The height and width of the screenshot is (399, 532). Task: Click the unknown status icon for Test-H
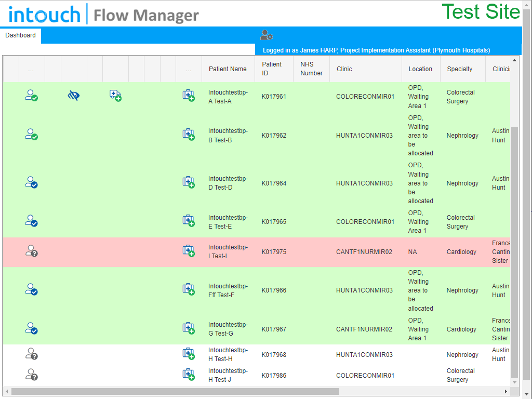32,353
